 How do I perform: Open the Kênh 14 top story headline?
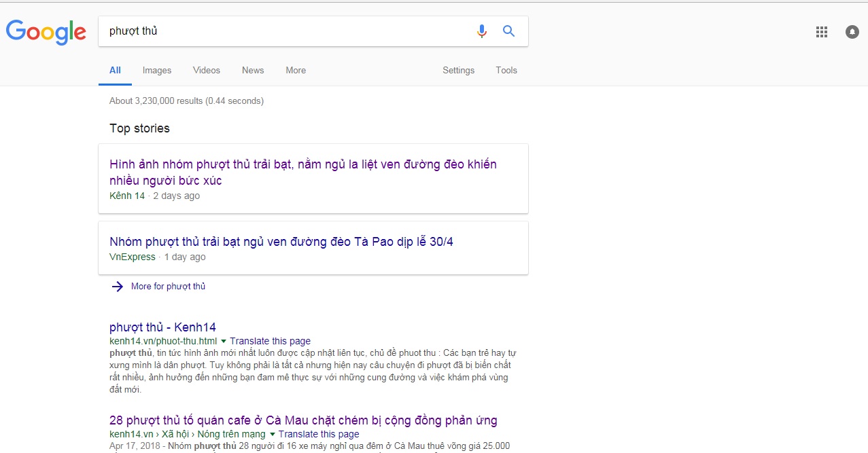tap(303, 173)
